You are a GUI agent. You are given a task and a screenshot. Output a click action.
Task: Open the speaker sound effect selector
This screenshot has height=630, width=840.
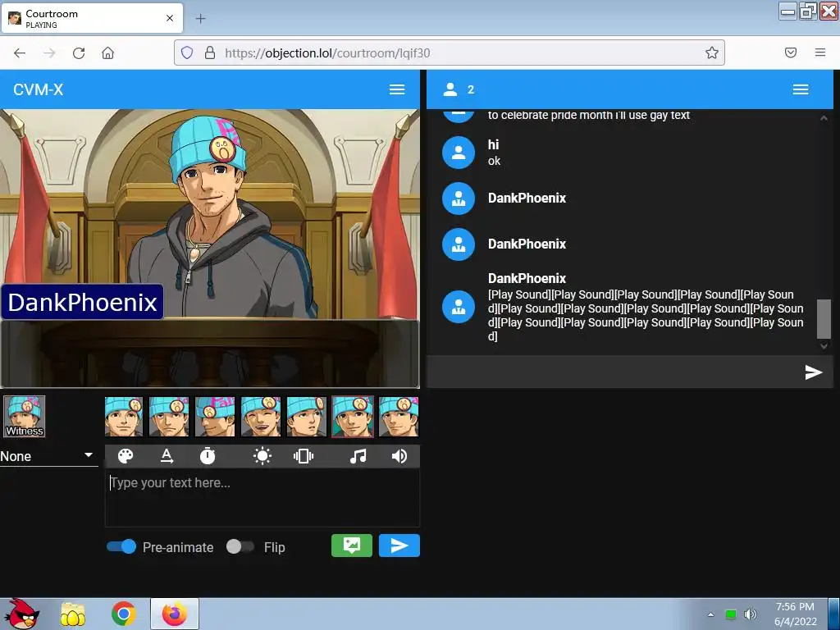399,456
